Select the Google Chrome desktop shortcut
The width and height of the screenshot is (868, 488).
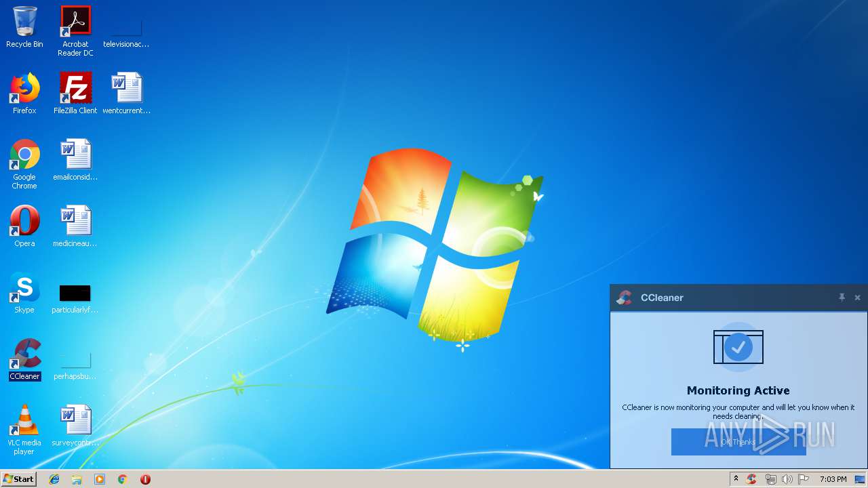coord(24,165)
